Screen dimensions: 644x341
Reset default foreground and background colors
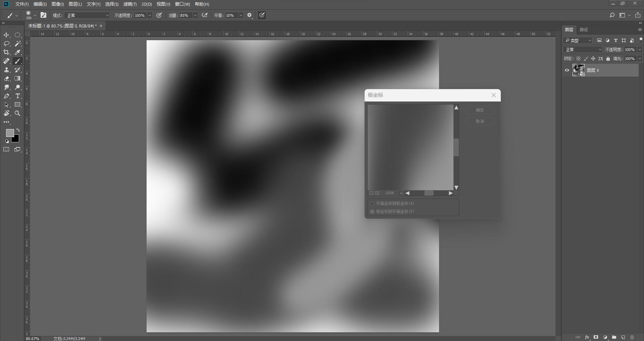click(7, 141)
